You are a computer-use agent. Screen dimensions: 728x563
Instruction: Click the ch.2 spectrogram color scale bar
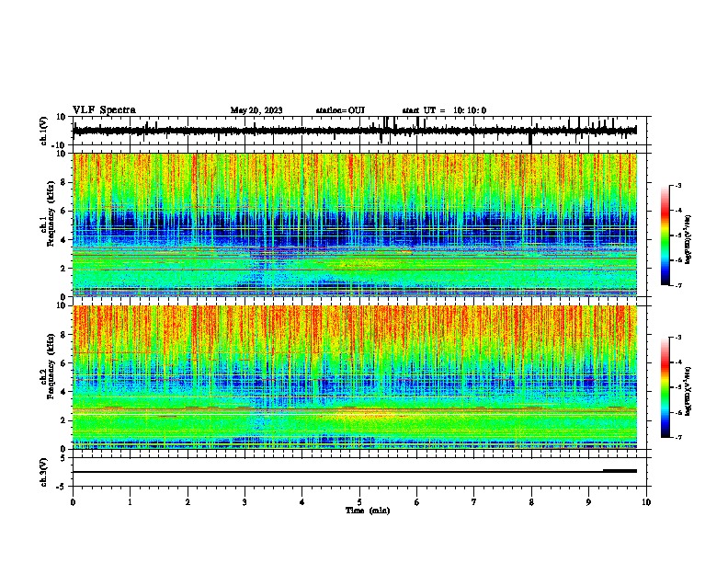665,387
